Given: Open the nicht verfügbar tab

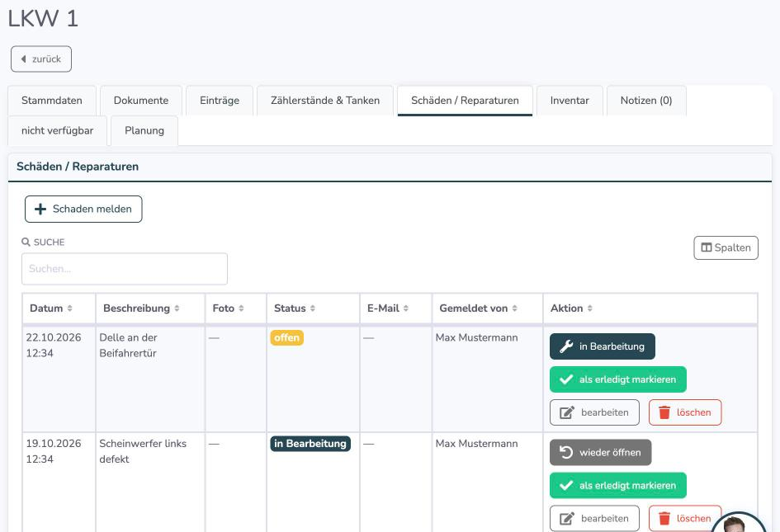Looking at the screenshot, I should coord(57,131).
